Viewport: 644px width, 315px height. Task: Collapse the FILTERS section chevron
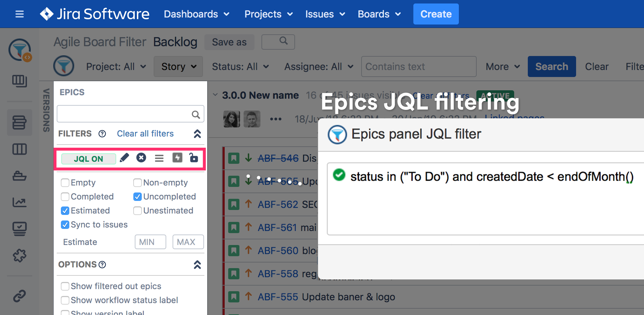coord(197,134)
